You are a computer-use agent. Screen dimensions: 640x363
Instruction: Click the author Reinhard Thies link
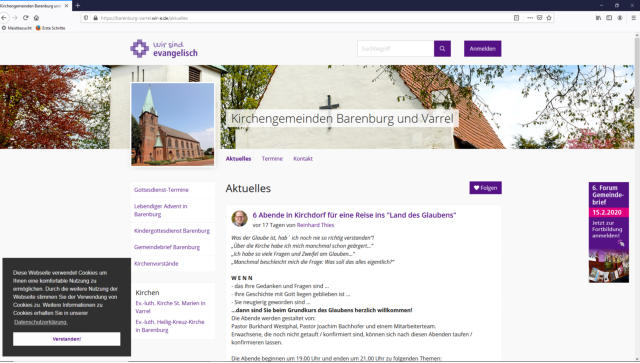315,225
